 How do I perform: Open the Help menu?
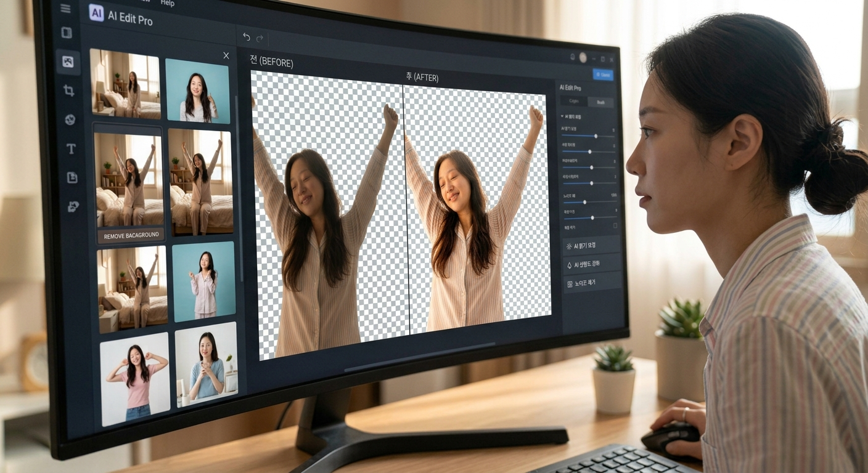click(x=167, y=3)
